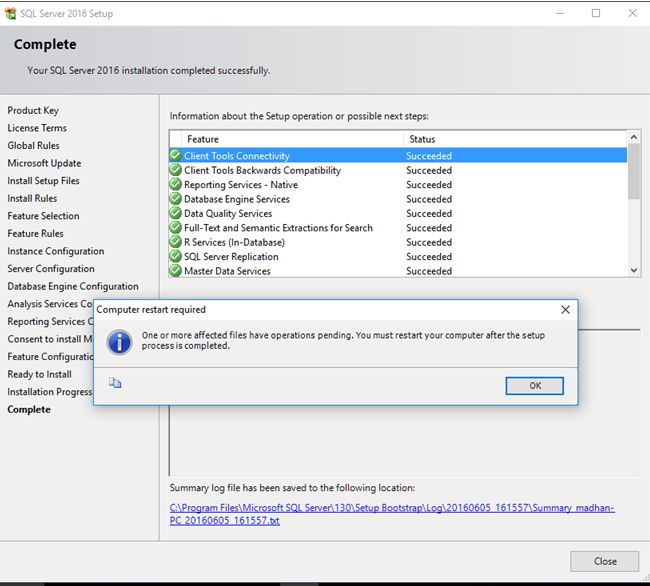Select the SQL Server Replication row
This screenshot has height=586, width=650.
pos(398,257)
